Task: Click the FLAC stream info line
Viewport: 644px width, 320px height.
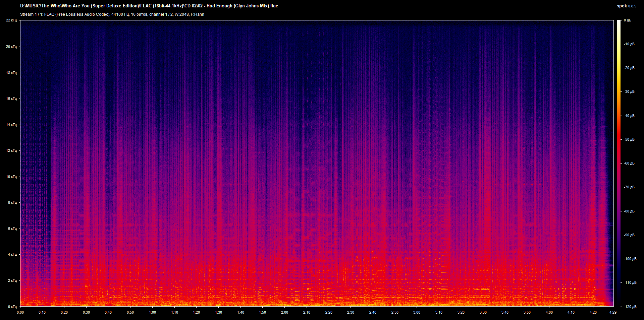Action: (112, 14)
